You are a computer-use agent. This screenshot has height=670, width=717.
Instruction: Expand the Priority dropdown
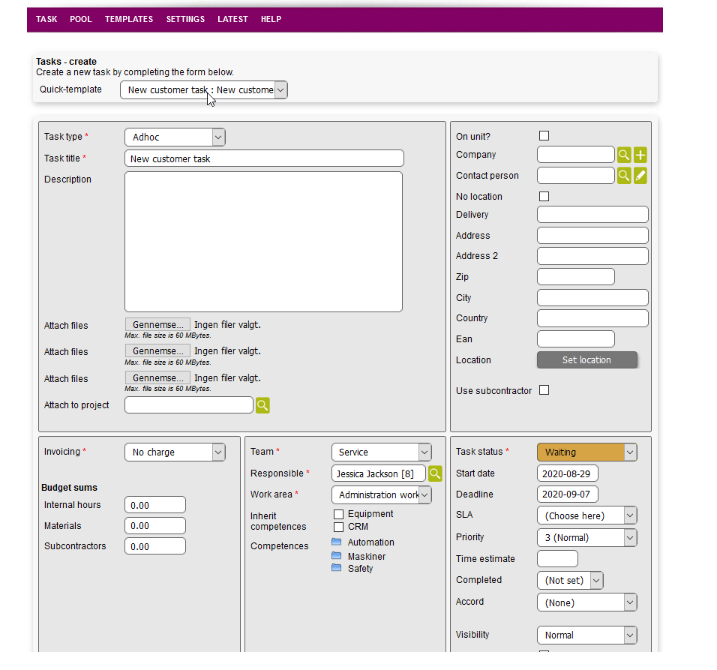point(586,537)
